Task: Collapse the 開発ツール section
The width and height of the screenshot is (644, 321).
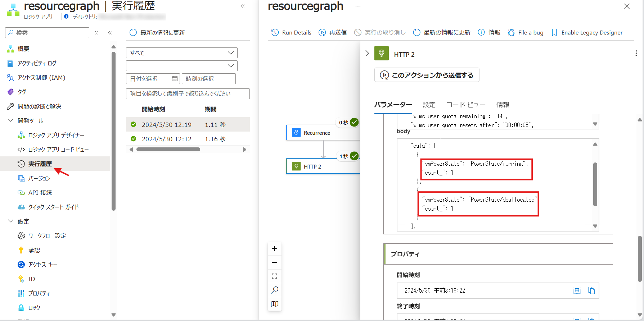Action: coord(10,121)
